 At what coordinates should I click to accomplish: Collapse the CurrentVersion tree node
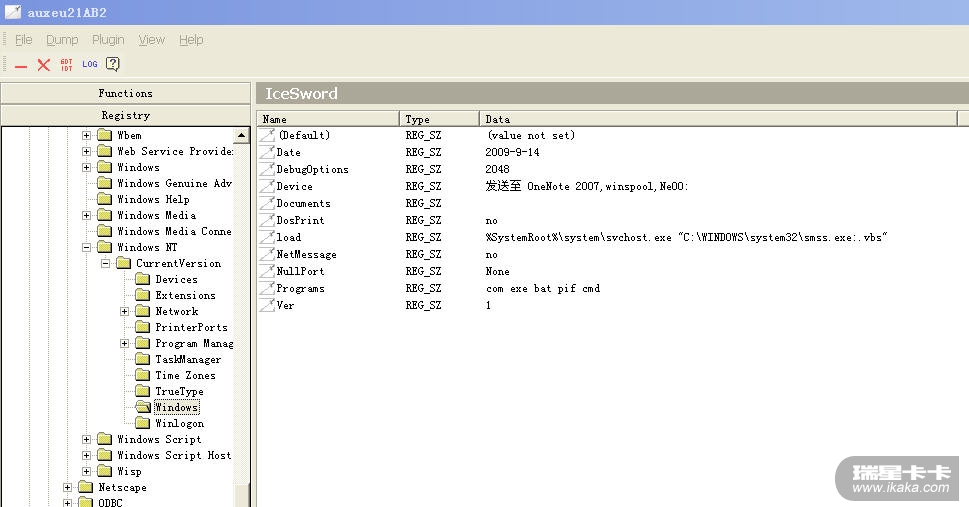pos(106,263)
